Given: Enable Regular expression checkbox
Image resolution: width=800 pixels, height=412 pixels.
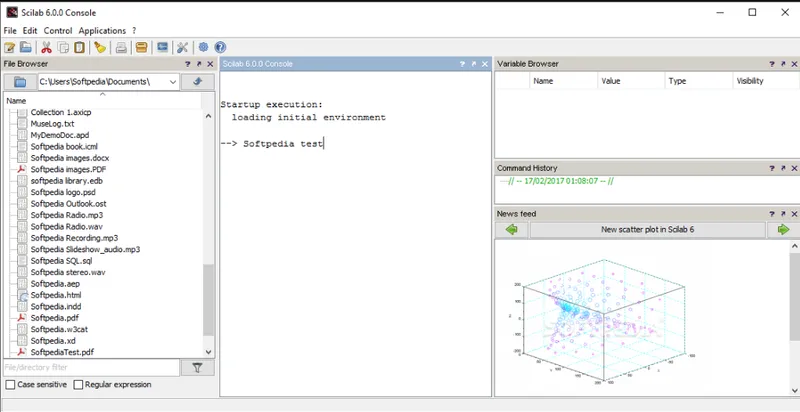Looking at the screenshot, I should pyautogui.click(x=78, y=385).
